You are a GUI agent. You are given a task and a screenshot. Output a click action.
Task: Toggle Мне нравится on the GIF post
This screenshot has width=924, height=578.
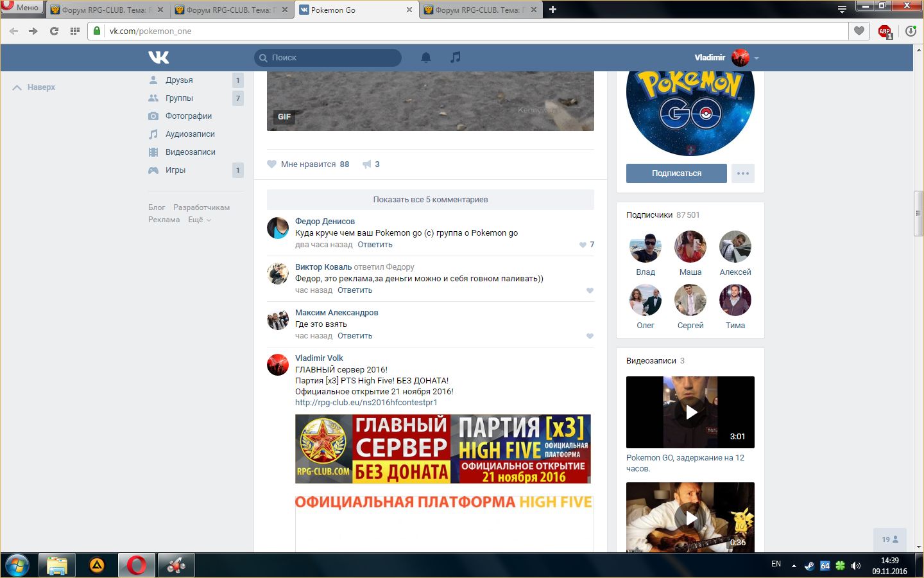tap(308, 164)
